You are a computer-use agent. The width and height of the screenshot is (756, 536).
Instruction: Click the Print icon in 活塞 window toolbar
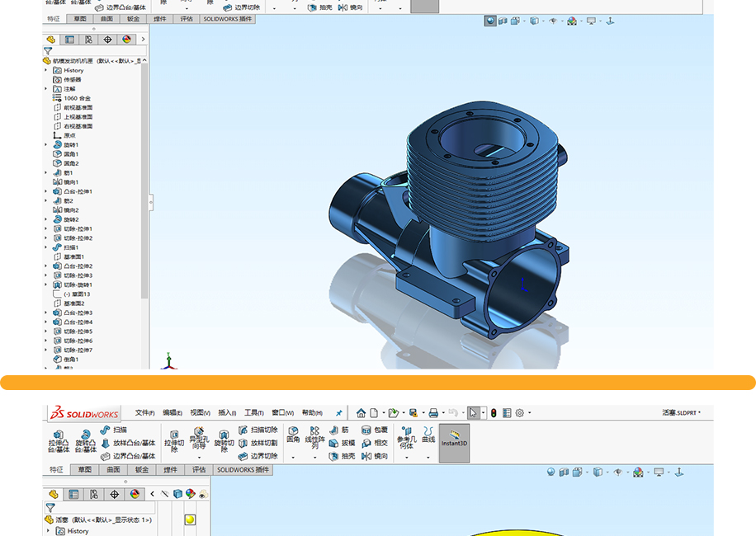(x=433, y=412)
